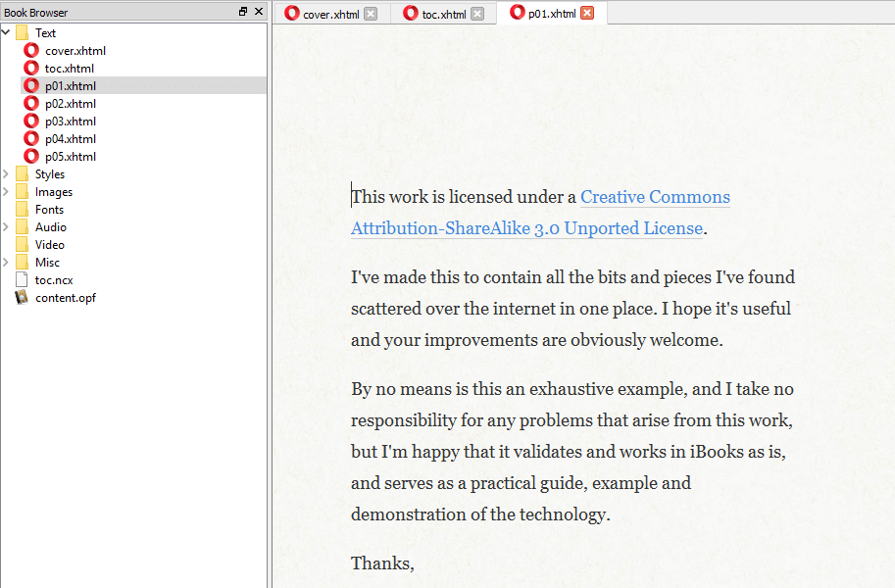Click the content.opf package icon
Screen dimensions: 895x588
(22, 297)
